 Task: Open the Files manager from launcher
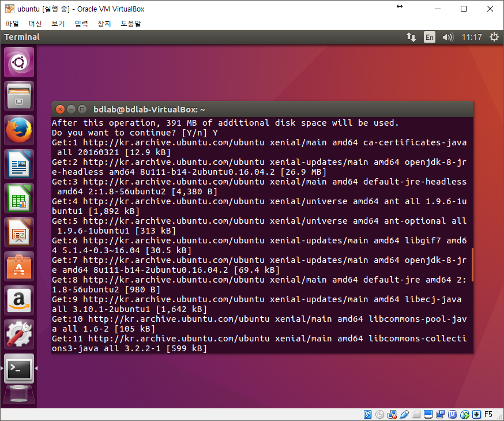(19, 96)
